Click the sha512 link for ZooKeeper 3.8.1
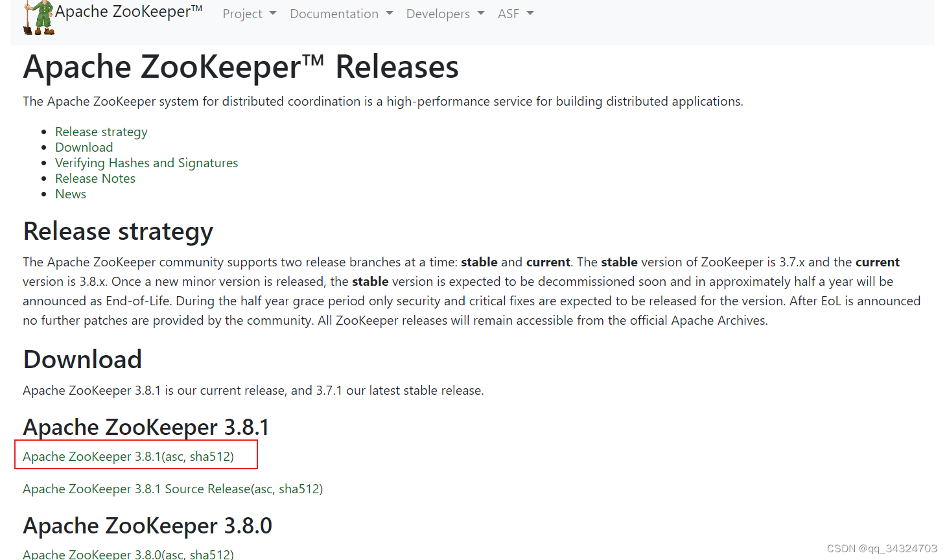The width and height of the screenshot is (947, 560). tap(211, 456)
